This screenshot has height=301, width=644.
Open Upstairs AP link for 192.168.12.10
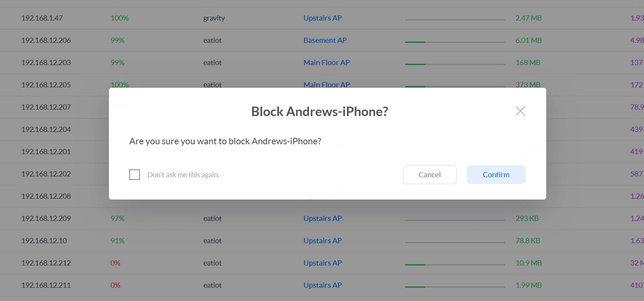(x=322, y=241)
